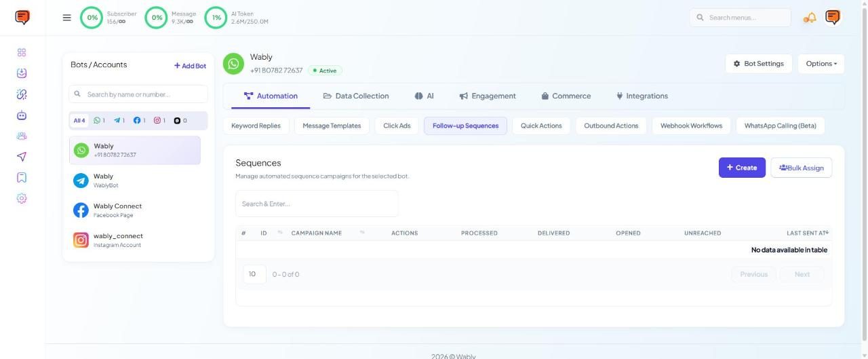Screen dimensions: 868x359
Task: Open WhatsApp Calling (Beta) sub-tab
Action: [x=781, y=126]
